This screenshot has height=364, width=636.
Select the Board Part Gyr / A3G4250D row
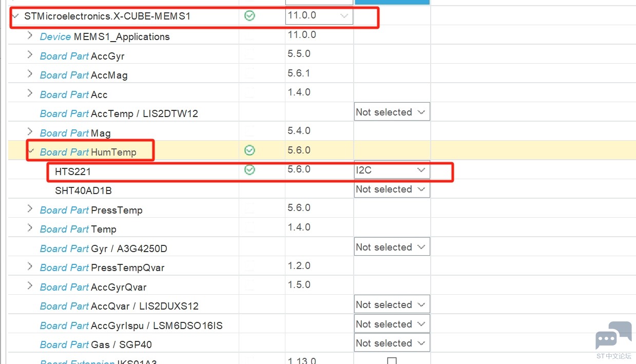[x=104, y=248]
